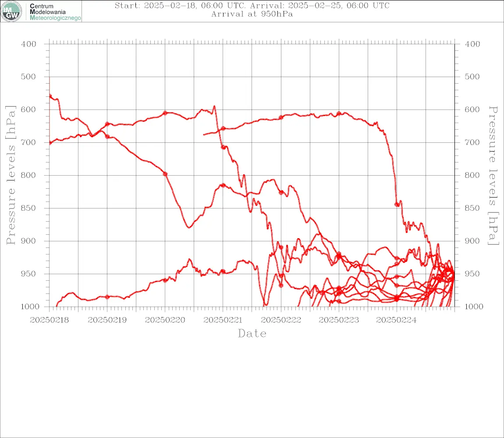The width and height of the screenshot is (504, 438).
Task: Click trajectory marker near 610 hPa on 20250220
Action: [x=165, y=113]
